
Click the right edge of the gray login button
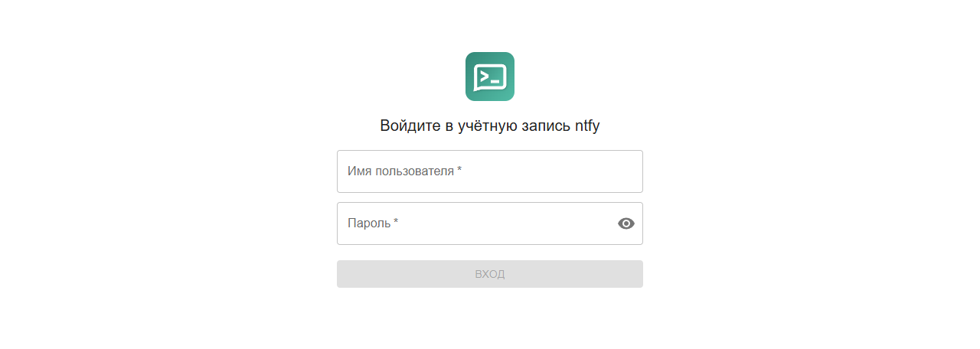click(634, 274)
